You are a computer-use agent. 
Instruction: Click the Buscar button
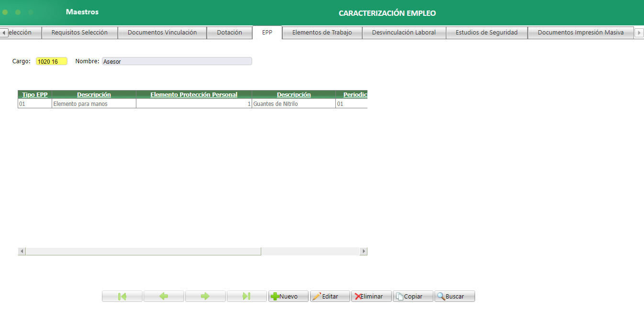click(x=455, y=296)
